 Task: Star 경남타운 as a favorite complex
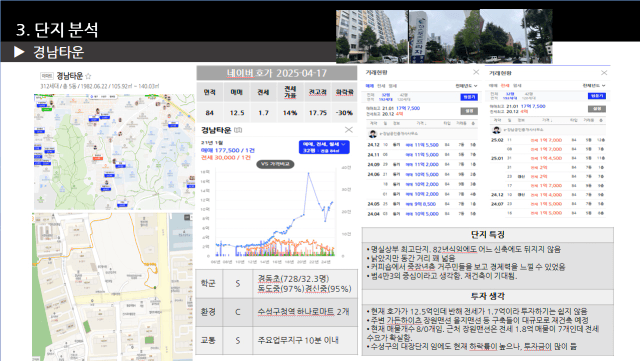[88, 76]
